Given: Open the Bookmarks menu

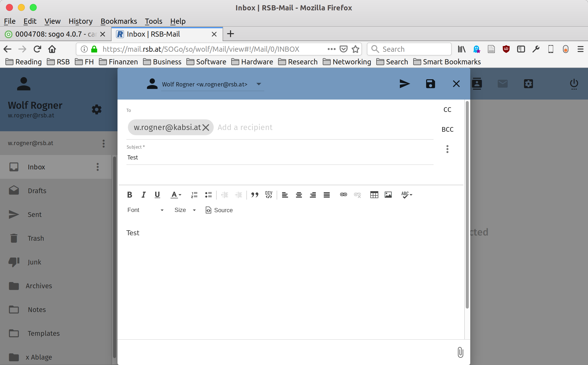Looking at the screenshot, I should [118, 21].
